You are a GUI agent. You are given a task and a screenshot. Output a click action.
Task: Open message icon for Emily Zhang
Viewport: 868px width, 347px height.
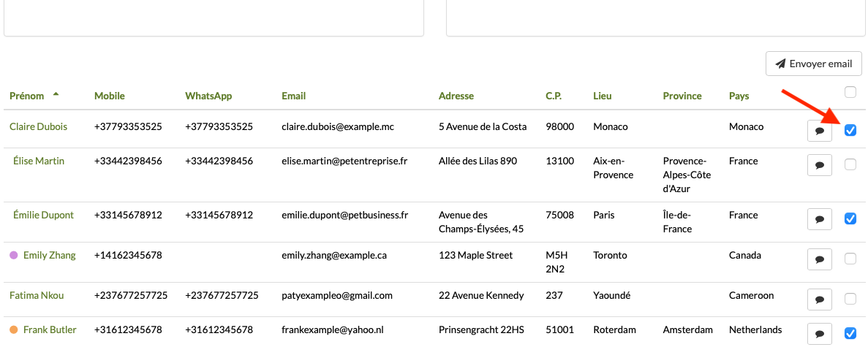tap(819, 259)
